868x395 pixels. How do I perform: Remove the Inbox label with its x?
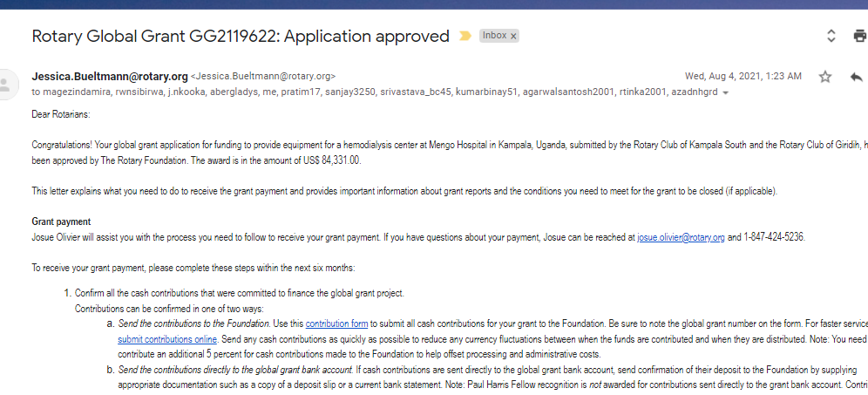point(513,36)
